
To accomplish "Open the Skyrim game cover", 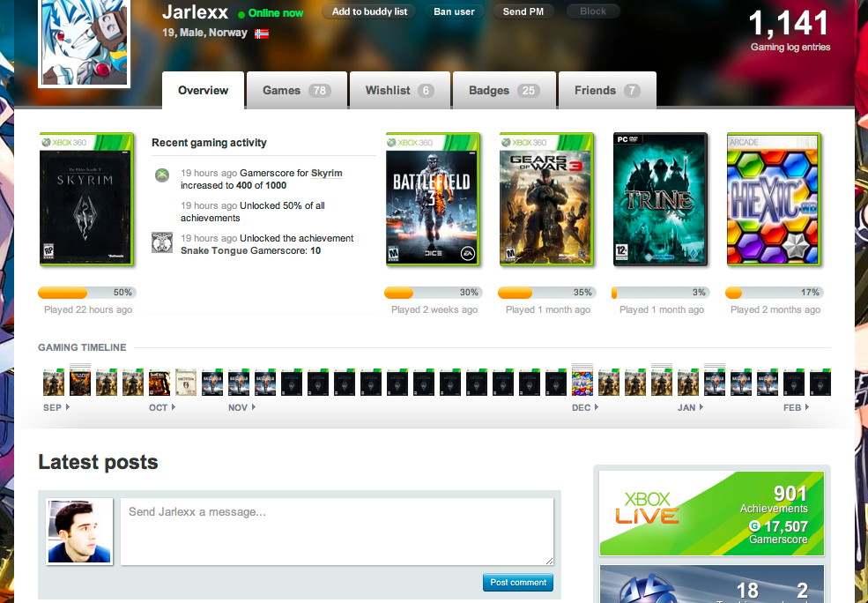I will (86, 199).
